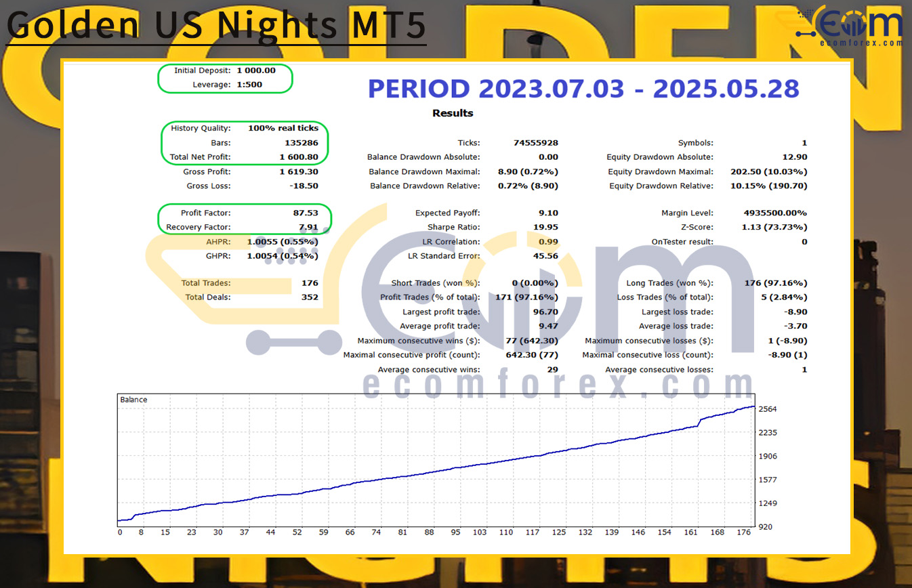
Task: Select the Initial Deposit value '1 000.00'
Action: [x=256, y=70]
